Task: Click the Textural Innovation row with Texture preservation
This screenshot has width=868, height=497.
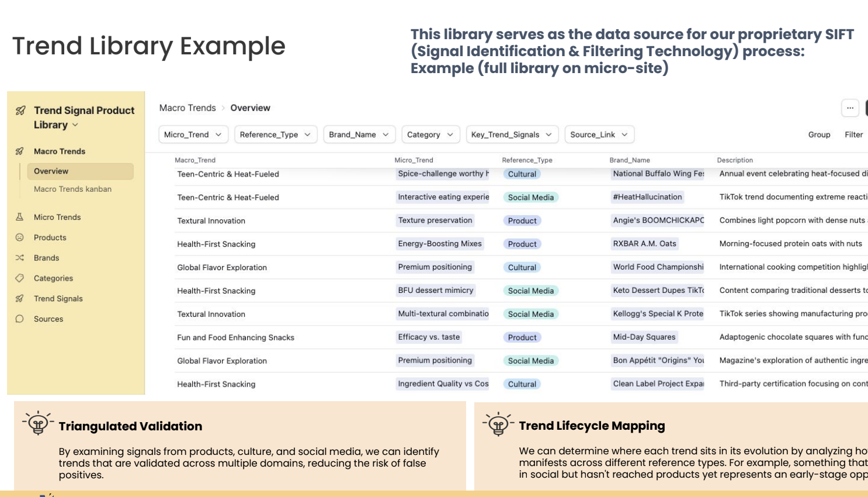Action: coord(521,220)
